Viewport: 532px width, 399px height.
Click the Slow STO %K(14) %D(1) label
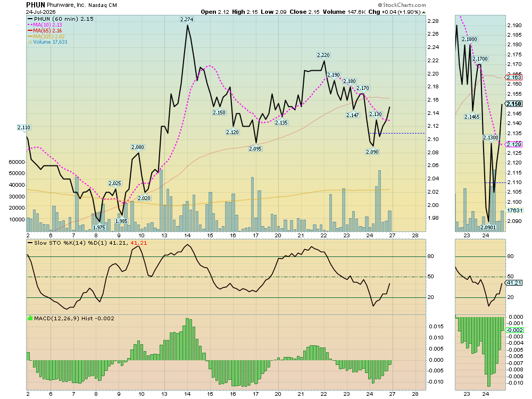coord(71,243)
